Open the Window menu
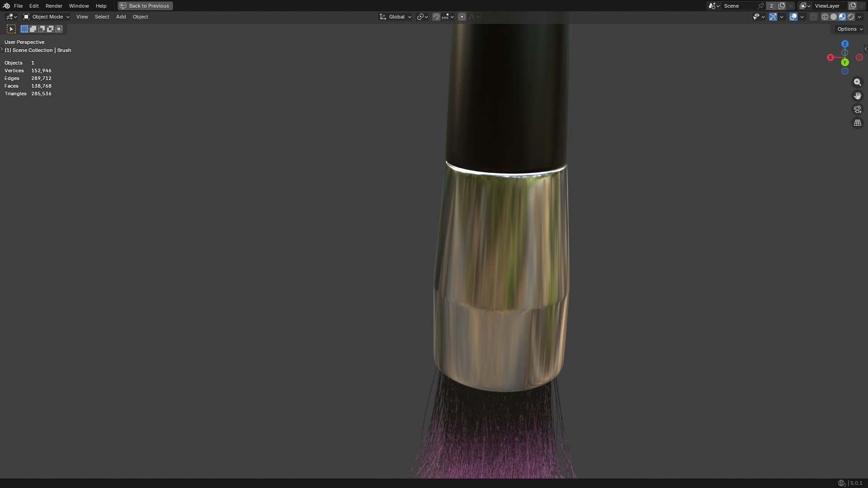868x488 pixels. click(79, 6)
